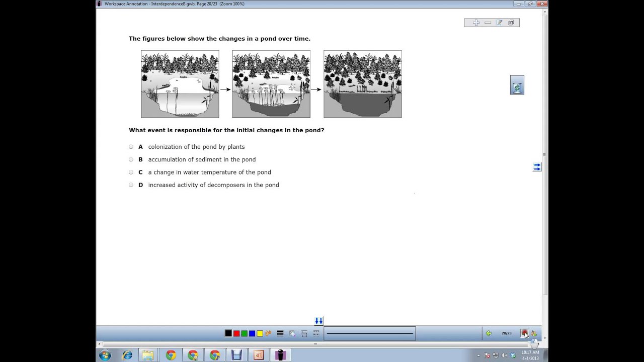Image resolution: width=644 pixels, height=362 pixels.
Task: Choose the blue pen color swatch
Action: [252, 333]
